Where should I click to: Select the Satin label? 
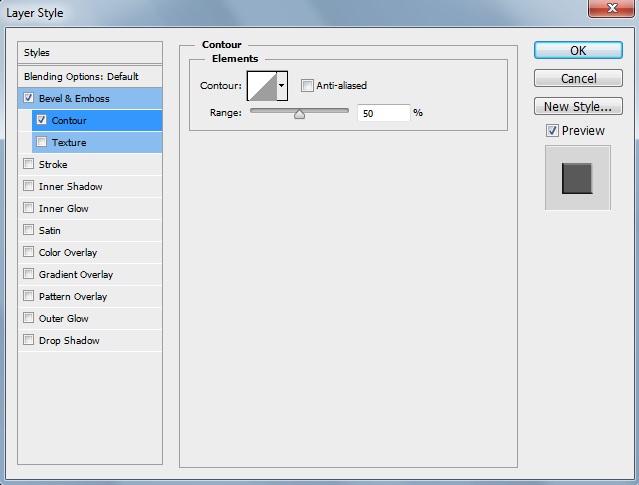(x=50, y=231)
